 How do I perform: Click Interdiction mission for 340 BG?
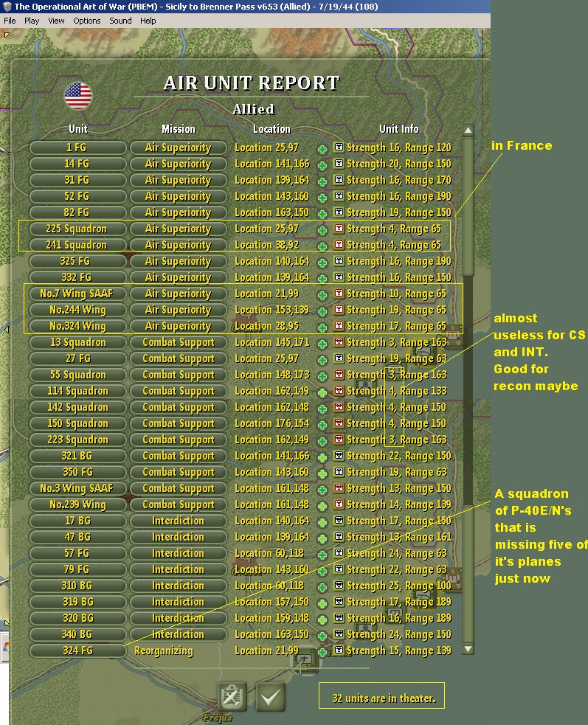[x=178, y=634]
